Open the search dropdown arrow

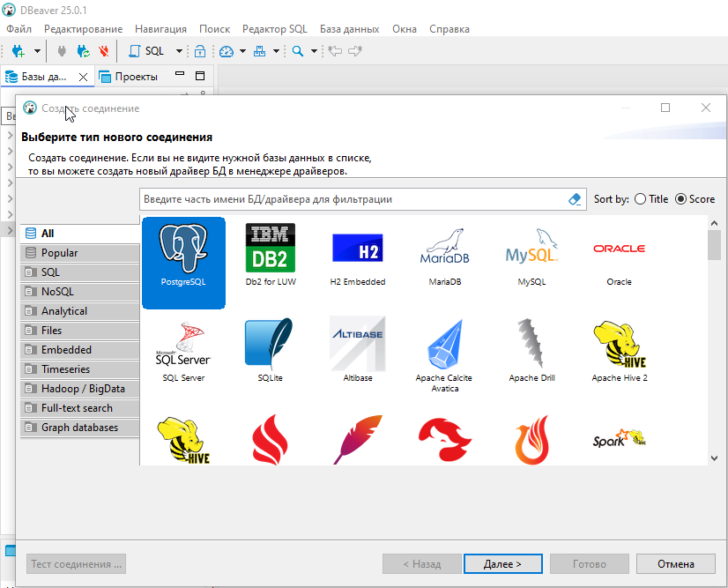point(314,51)
